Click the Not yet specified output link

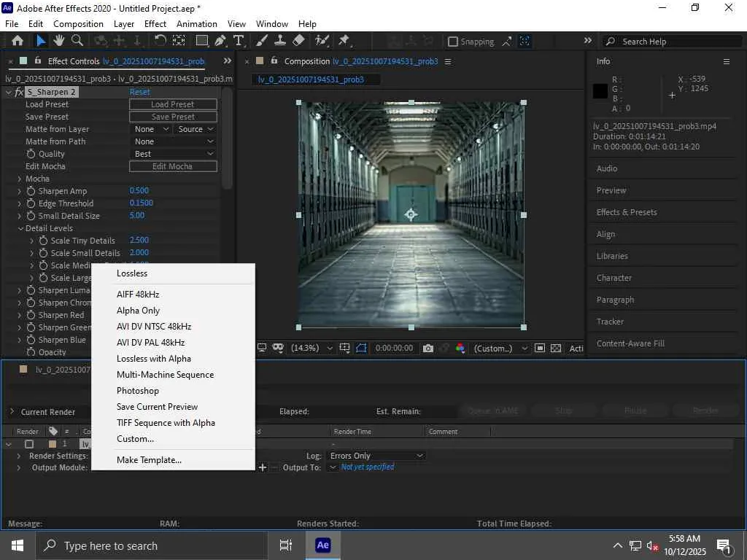[368, 467]
